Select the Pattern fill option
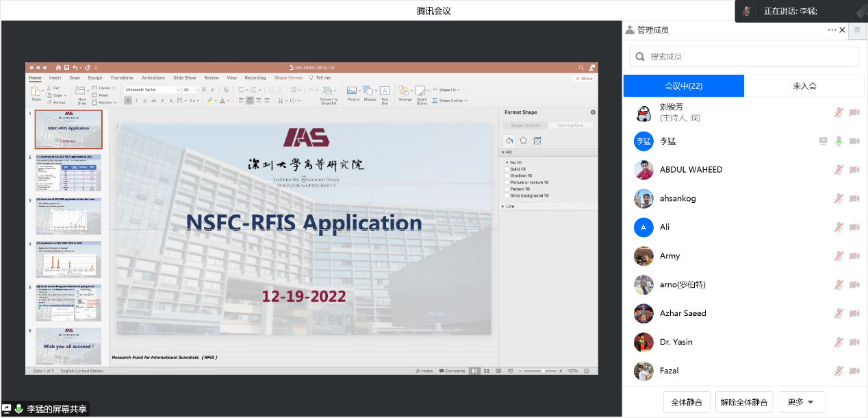This screenshot has width=868, height=418. [507, 188]
